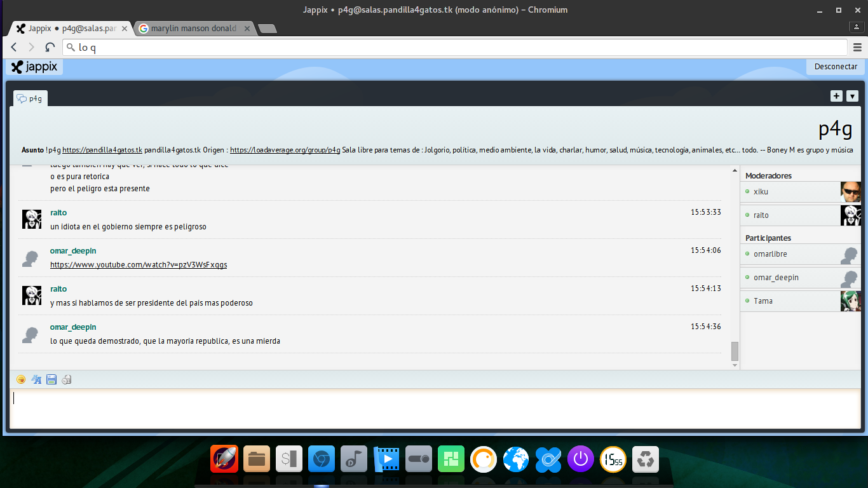Open the YouTube link from omar_deepin

[139, 264]
